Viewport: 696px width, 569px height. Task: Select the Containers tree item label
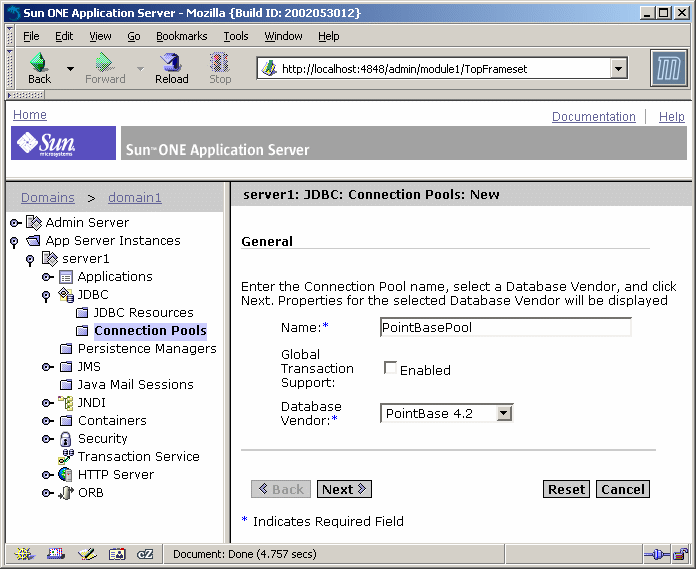pyautogui.click(x=112, y=420)
